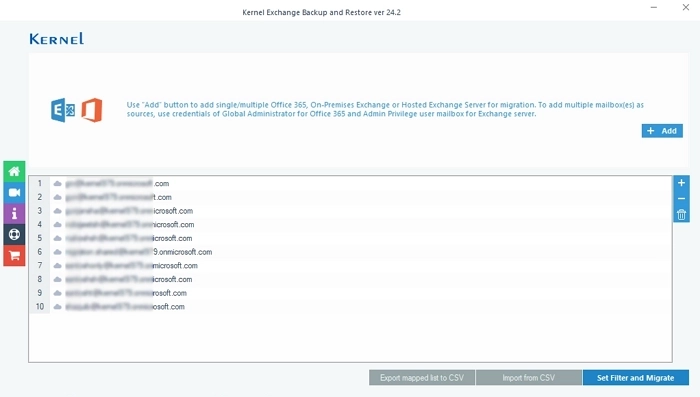Screen dimensions: 700x397
Task: Click the purple info icon in sidebar
Action: [x=14, y=213]
